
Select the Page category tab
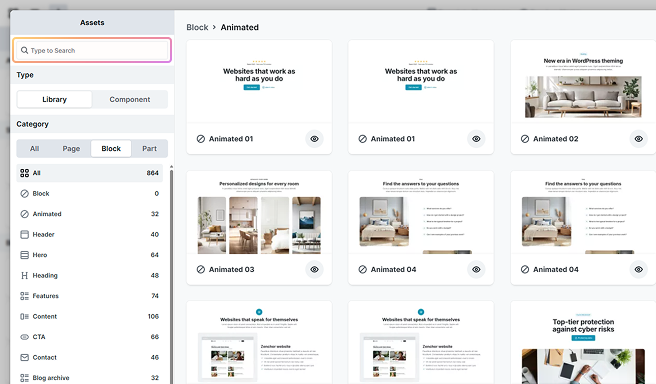pyautogui.click(x=71, y=148)
